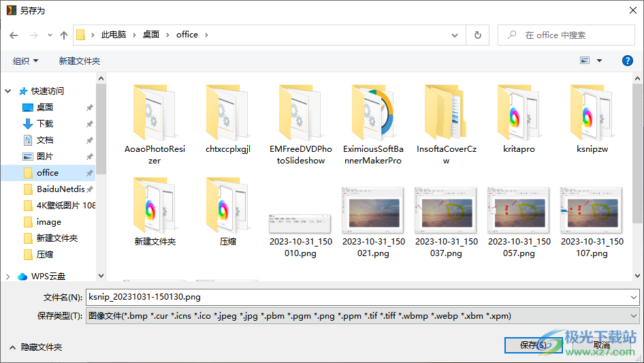Open the help question mark icon

[628, 61]
